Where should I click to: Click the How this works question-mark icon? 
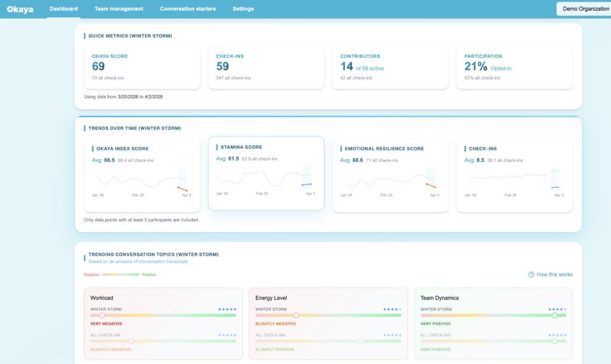click(531, 274)
